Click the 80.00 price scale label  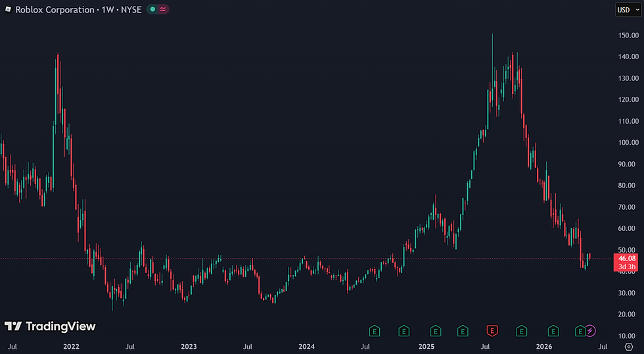click(x=627, y=186)
